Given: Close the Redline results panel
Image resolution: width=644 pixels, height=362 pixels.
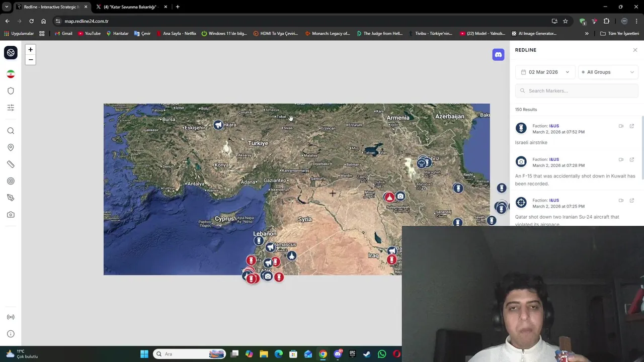Looking at the screenshot, I should (635, 50).
